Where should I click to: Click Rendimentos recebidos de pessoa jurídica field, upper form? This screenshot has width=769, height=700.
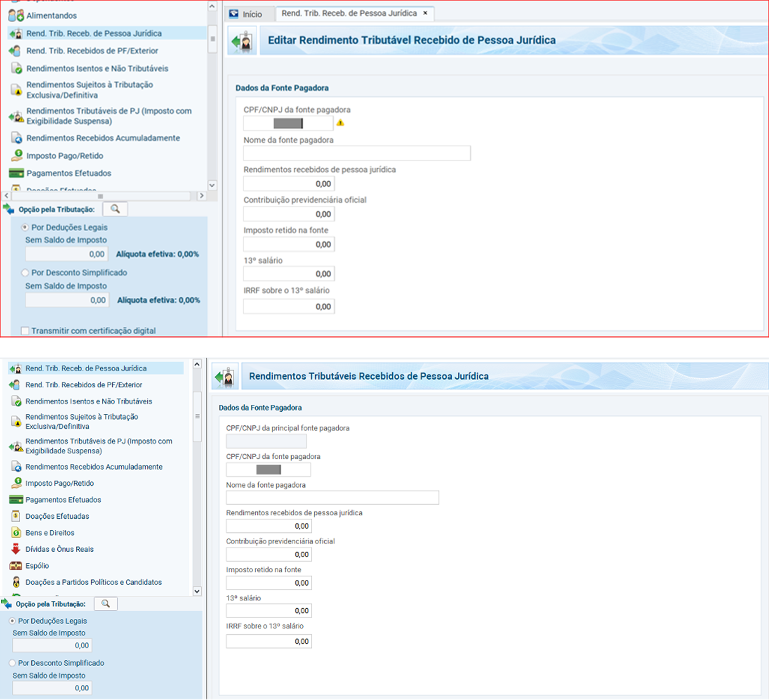click(x=288, y=183)
